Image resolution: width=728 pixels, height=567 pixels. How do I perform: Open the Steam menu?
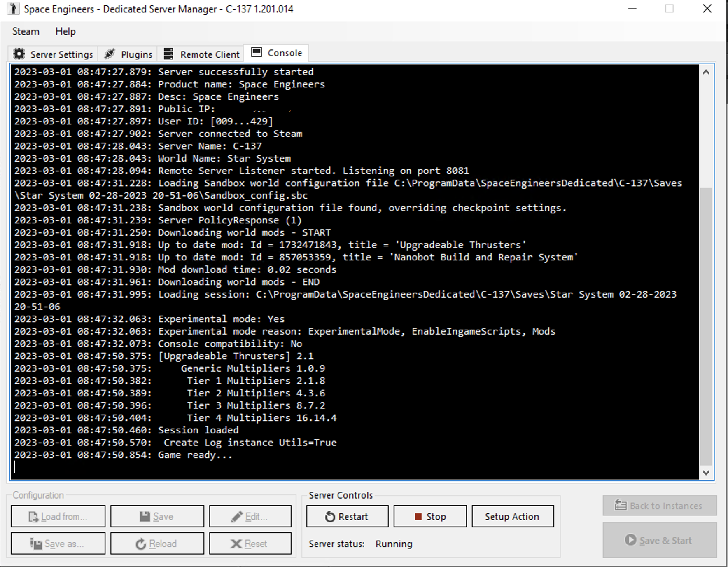pyautogui.click(x=26, y=31)
